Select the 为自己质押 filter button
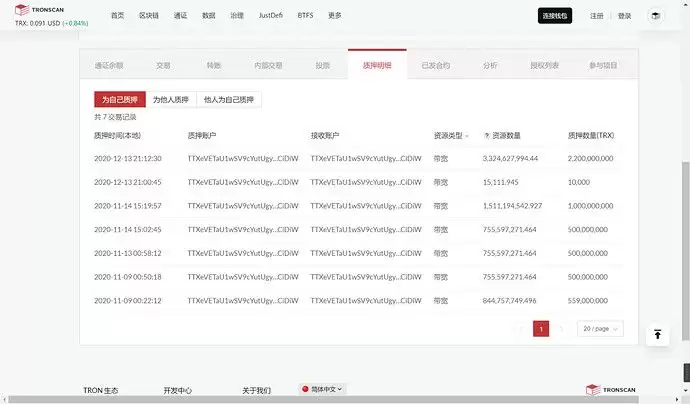The image size is (690, 404). [x=120, y=99]
